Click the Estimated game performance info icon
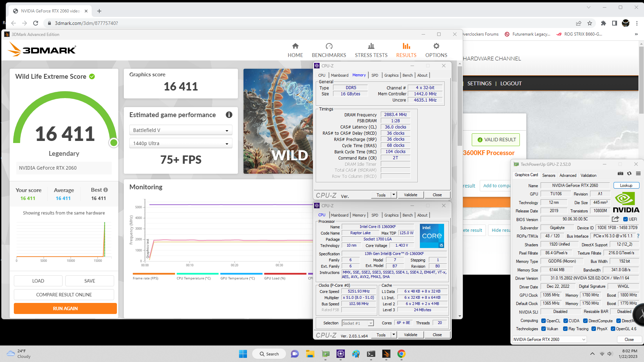 [229, 115]
